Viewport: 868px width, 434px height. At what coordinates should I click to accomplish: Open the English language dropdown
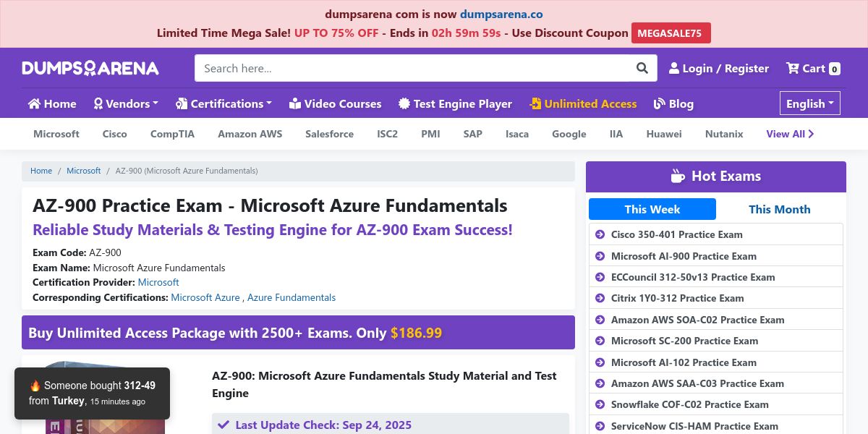810,103
